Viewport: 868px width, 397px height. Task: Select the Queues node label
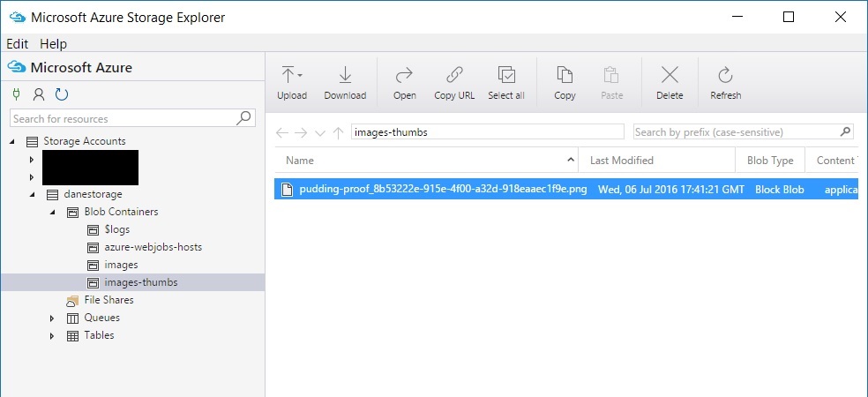point(101,318)
